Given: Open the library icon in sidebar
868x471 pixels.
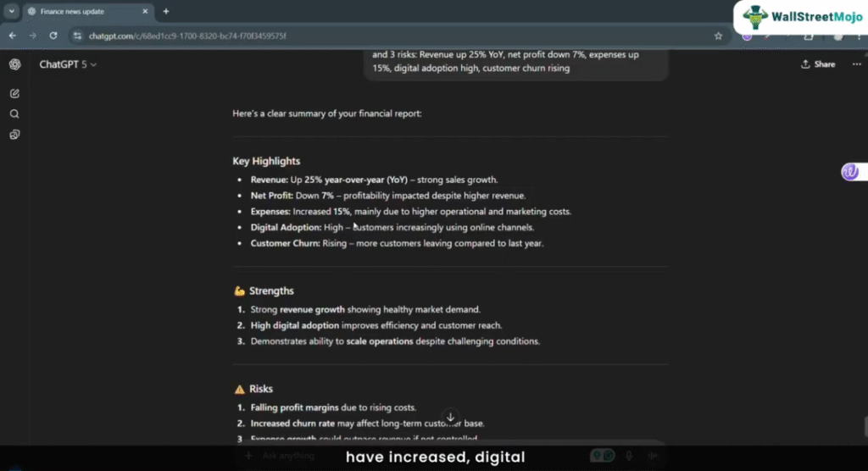Looking at the screenshot, I should click(x=14, y=135).
